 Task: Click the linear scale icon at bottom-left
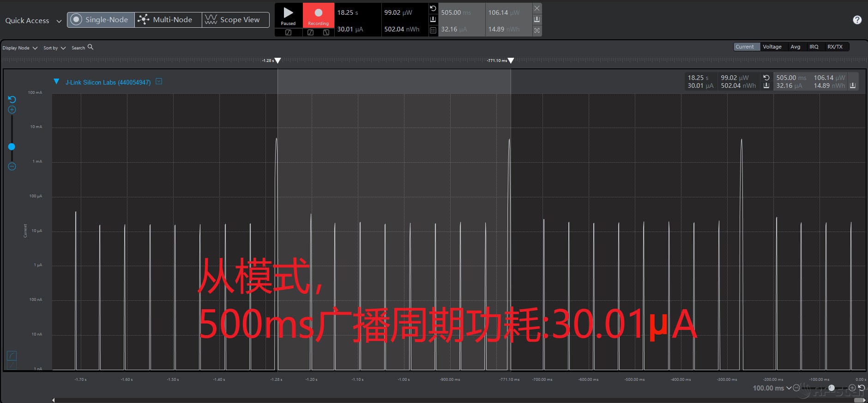(12, 365)
